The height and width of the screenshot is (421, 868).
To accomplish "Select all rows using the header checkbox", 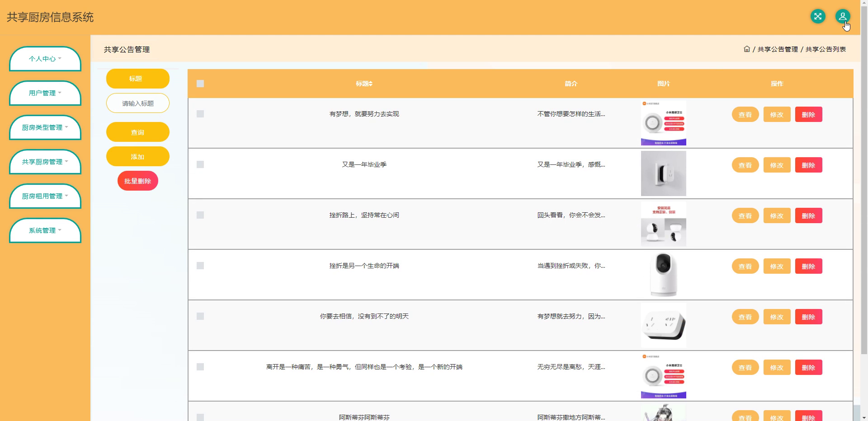I will (200, 84).
